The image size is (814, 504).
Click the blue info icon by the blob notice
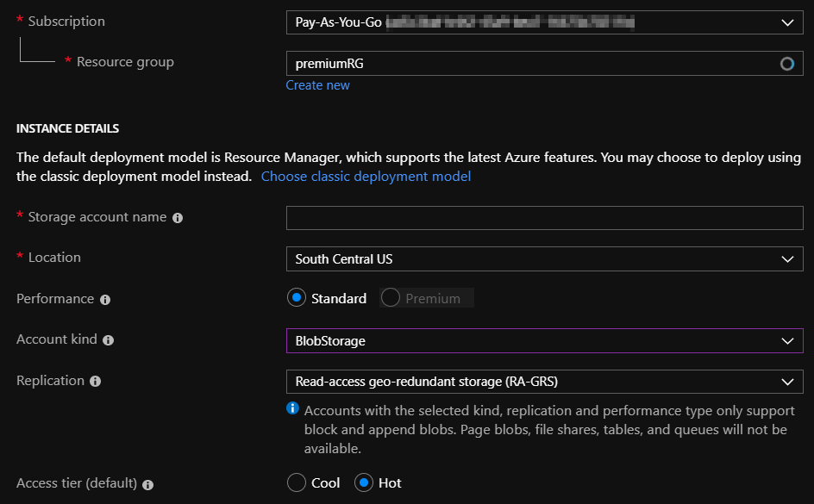[x=293, y=408]
